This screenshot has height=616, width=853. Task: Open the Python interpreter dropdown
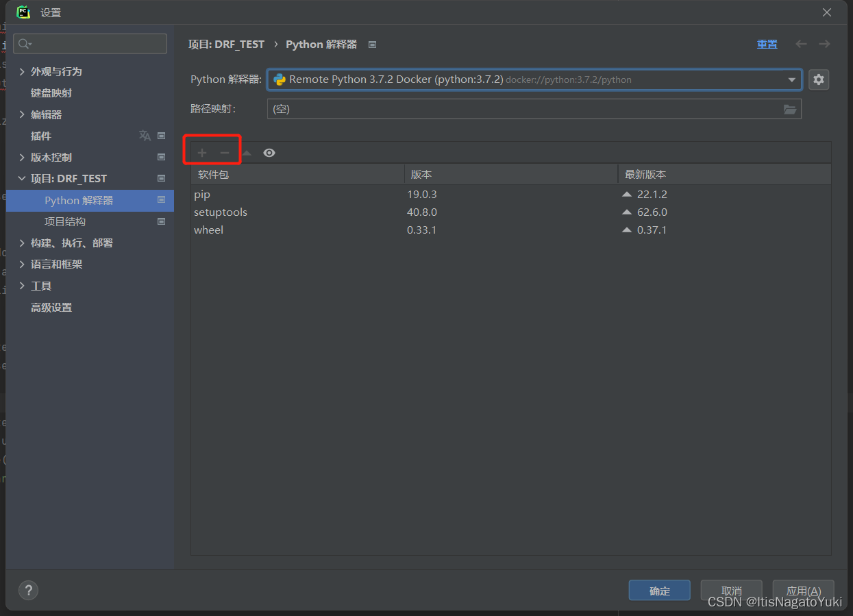click(792, 79)
